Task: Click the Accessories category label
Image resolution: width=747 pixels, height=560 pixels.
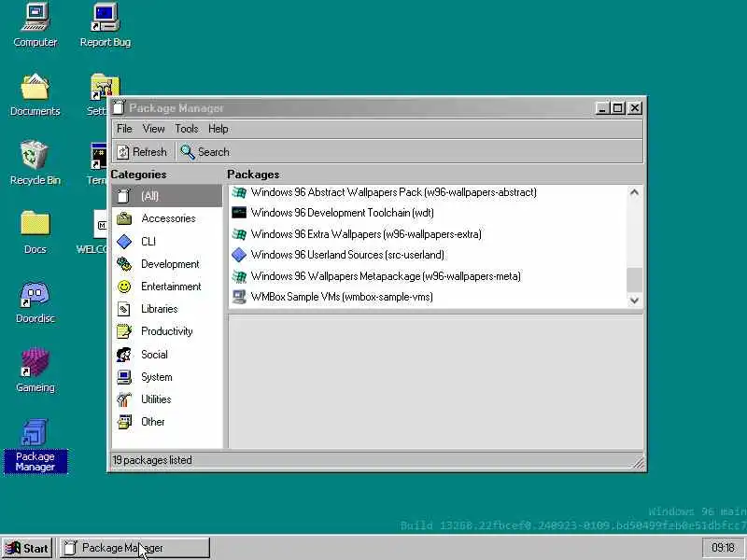Action: tap(168, 218)
